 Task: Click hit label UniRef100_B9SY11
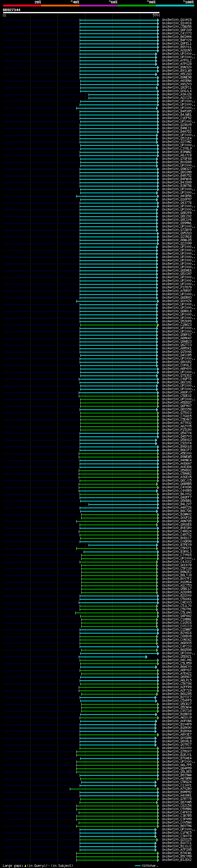pos(177,47)
